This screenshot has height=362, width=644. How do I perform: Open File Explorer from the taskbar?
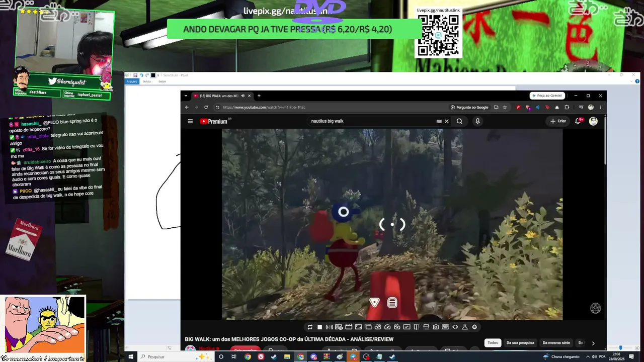pyautogui.click(x=287, y=357)
